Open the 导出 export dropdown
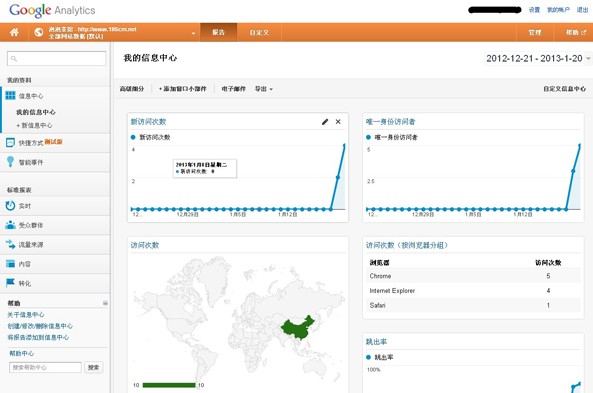The width and height of the screenshot is (593, 393). click(264, 89)
